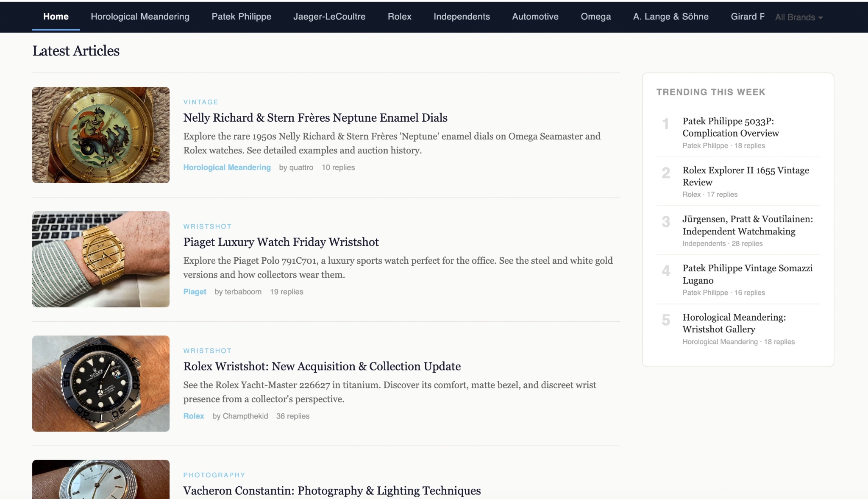This screenshot has height=499, width=868.
Task: Open the All Brands dropdown
Action: tap(798, 17)
